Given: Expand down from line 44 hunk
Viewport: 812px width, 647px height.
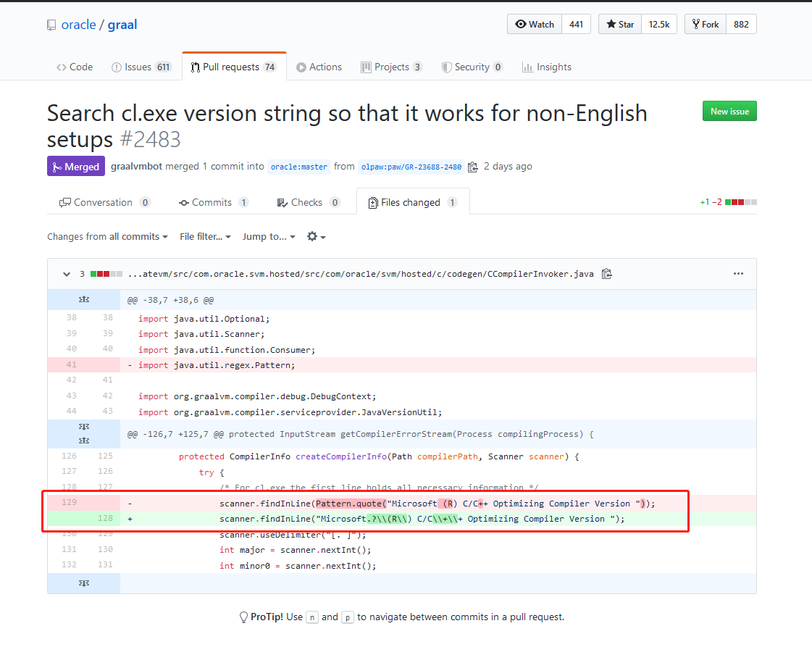Looking at the screenshot, I should (x=84, y=427).
